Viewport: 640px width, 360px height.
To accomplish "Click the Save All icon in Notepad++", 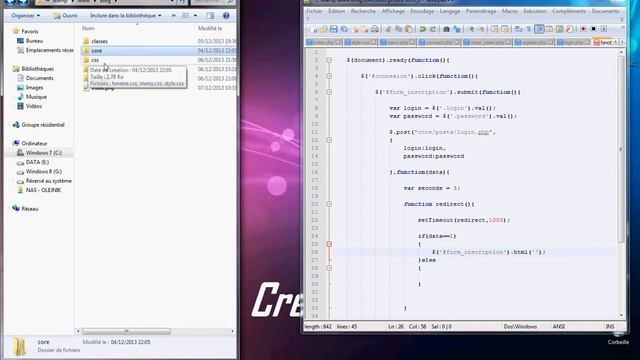I will [x=344, y=29].
